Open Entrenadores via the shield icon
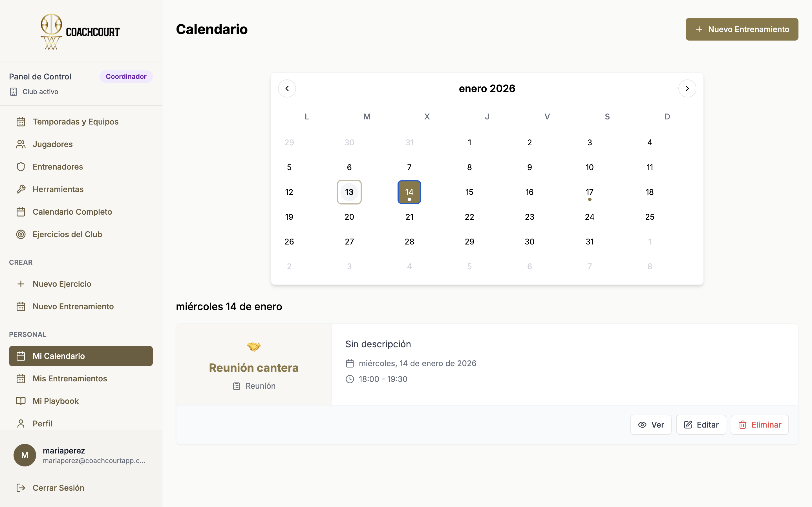 tap(21, 166)
